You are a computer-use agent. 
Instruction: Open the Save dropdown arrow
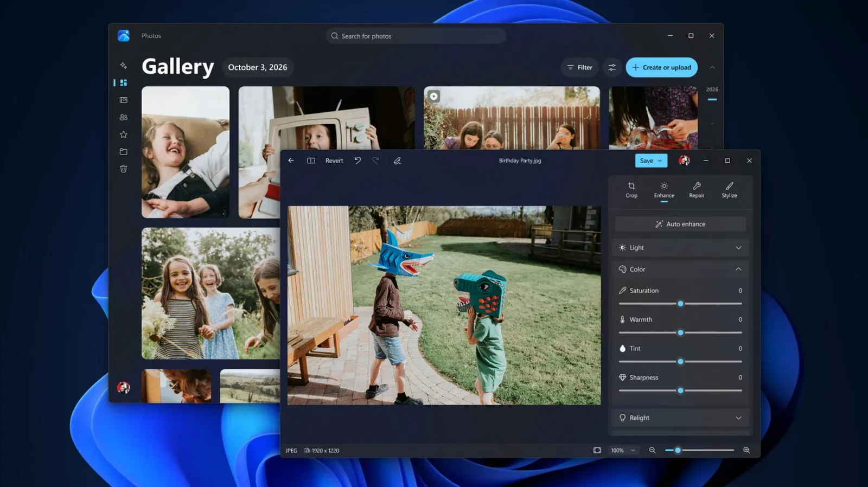coord(660,161)
